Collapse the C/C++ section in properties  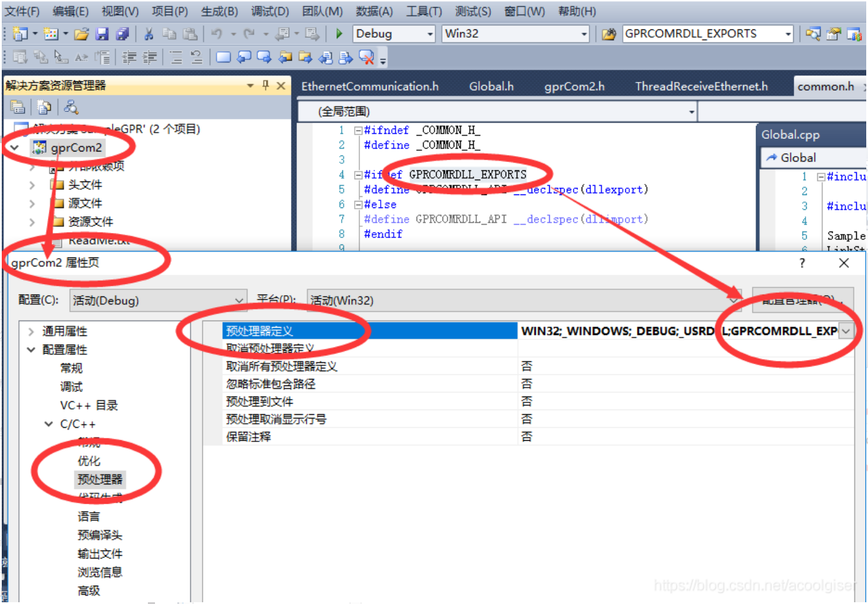click(x=48, y=424)
